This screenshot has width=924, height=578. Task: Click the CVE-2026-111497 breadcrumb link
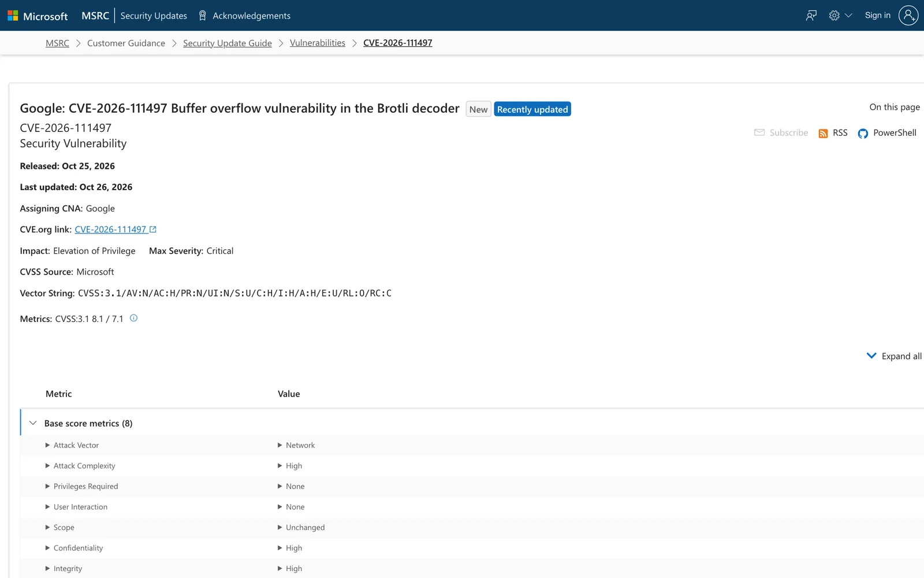click(x=398, y=43)
